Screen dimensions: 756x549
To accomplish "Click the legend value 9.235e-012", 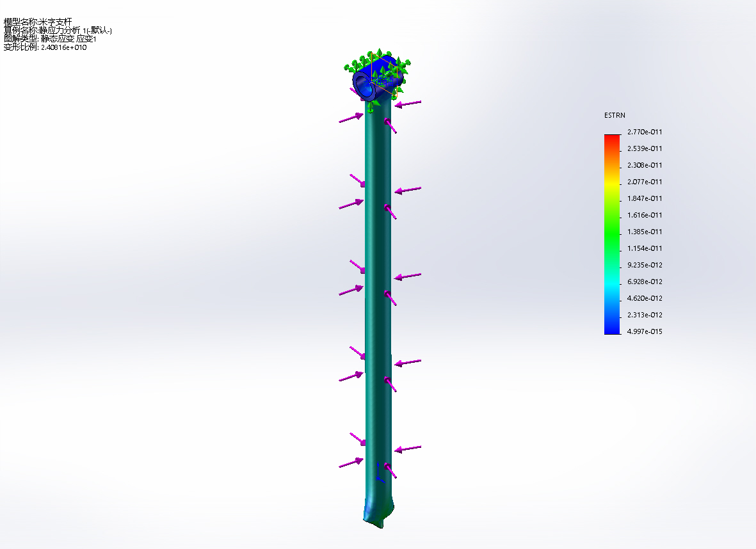I will [645, 265].
